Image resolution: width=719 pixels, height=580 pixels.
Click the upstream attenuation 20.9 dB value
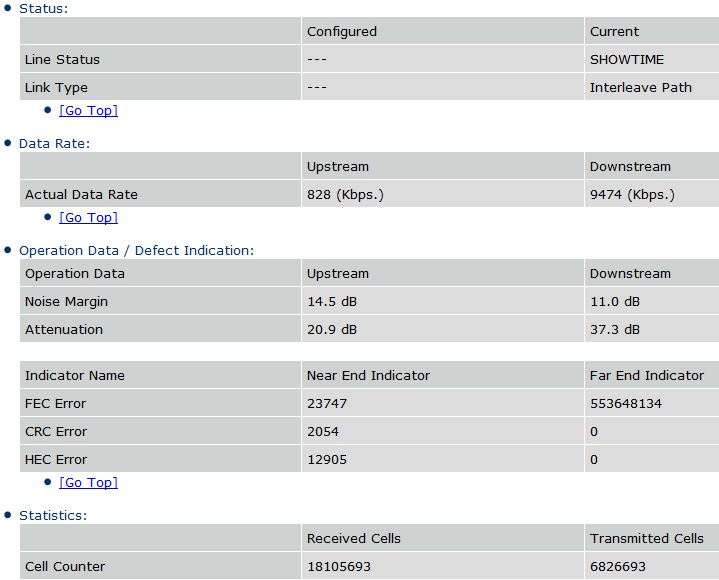[x=332, y=330]
